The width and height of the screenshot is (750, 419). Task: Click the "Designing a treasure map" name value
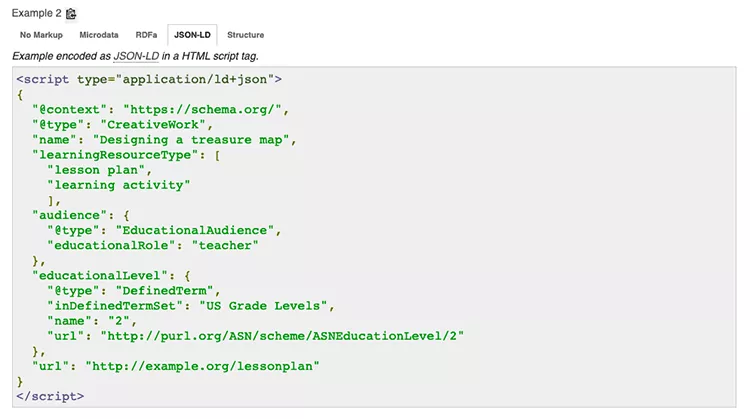click(x=191, y=140)
